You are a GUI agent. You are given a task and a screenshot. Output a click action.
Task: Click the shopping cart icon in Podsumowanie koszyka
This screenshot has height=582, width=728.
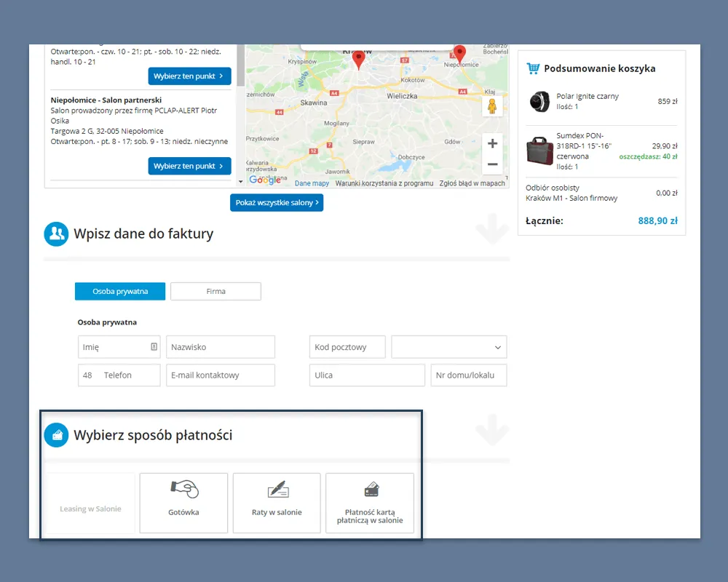[533, 68]
